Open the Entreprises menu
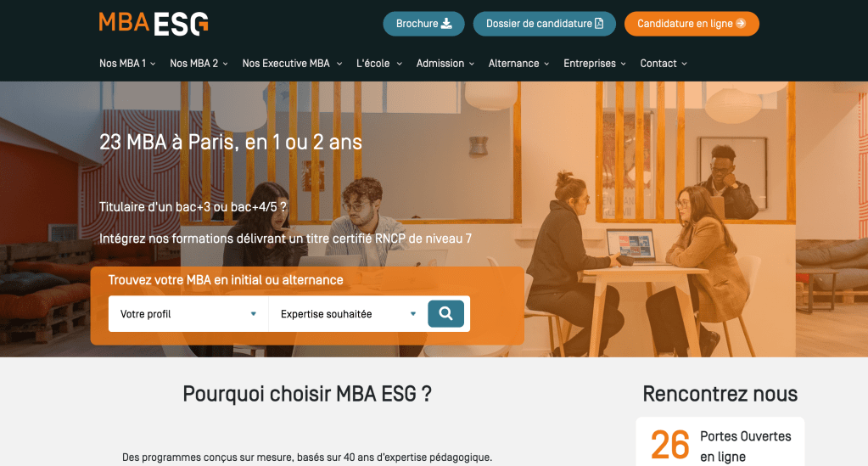Image resolution: width=868 pixels, height=466 pixels. pos(595,64)
